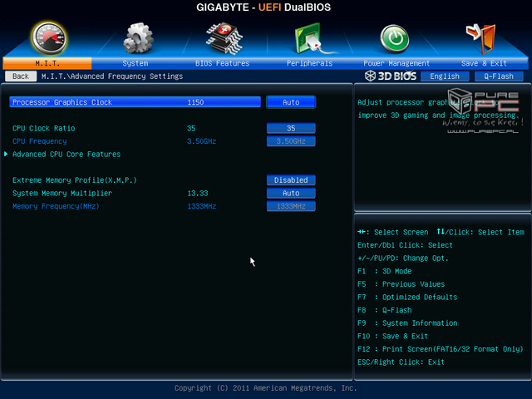Click the F7 : Optimized Defaults line
Screen dimensions: 532x399
(x=407, y=298)
